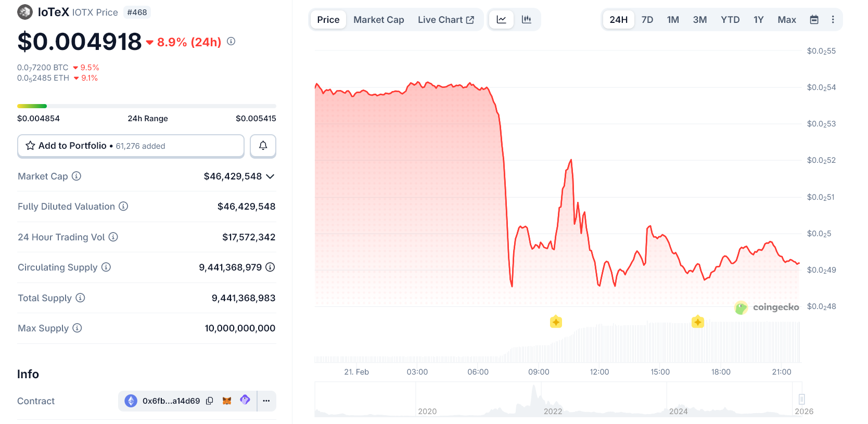Image resolution: width=868 pixels, height=424 pixels.
Task: Click the Circulating Supply info icon
Action: (106, 267)
